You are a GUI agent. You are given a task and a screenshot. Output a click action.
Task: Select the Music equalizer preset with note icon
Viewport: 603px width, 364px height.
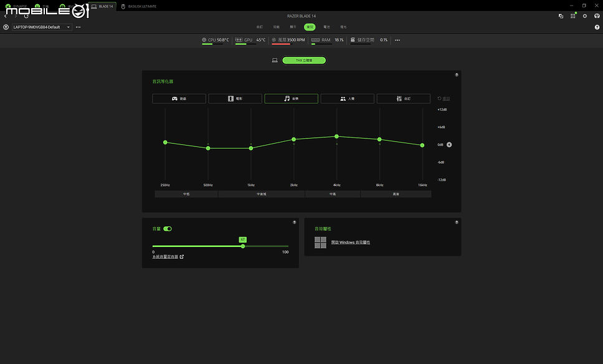pos(291,99)
